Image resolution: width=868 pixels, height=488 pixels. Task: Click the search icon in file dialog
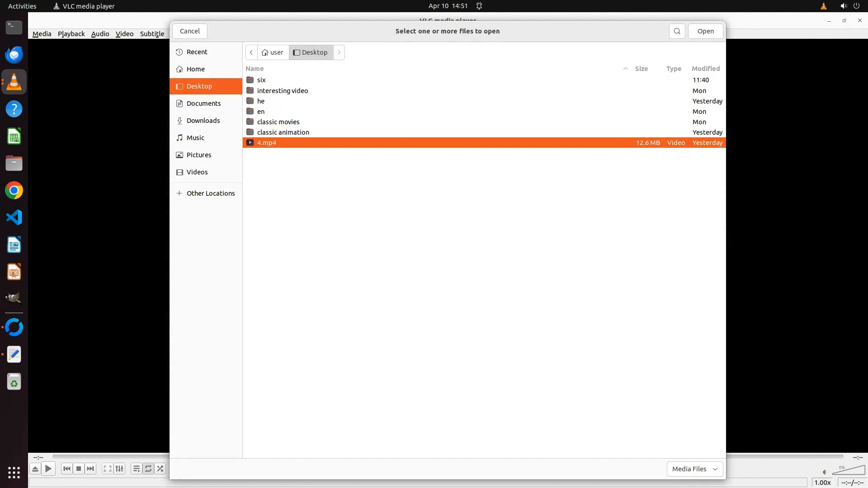pos(677,31)
